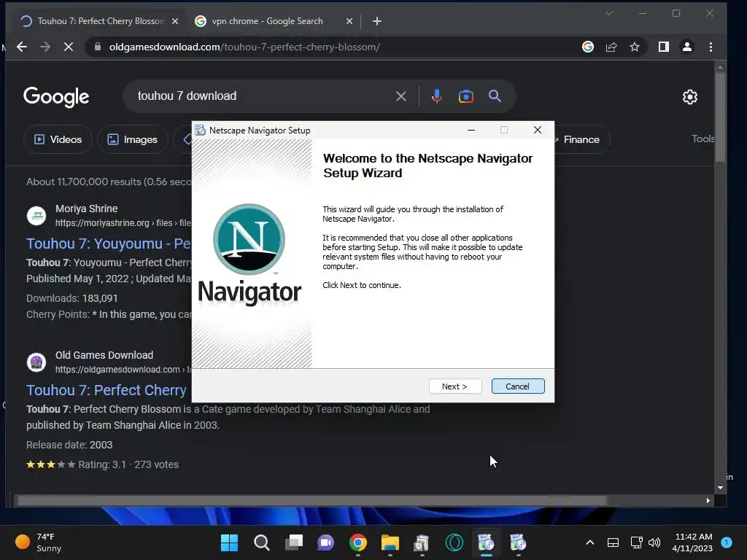Close the vpn chrome search tab
This screenshot has height=560, width=747.
(349, 21)
